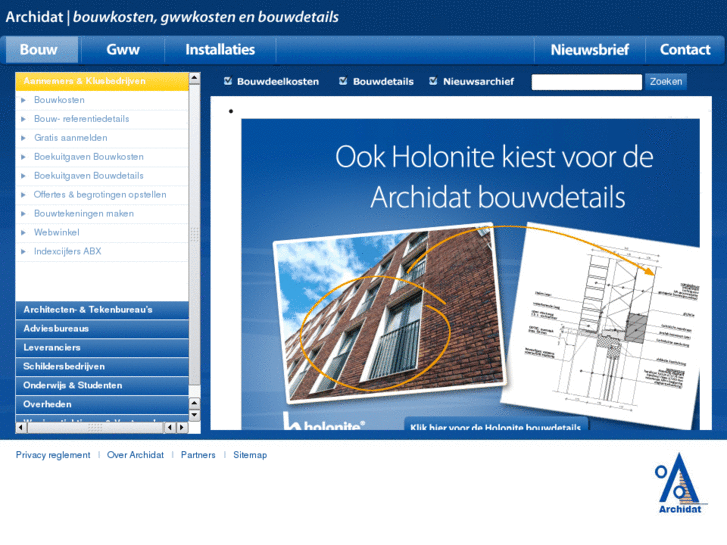This screenshot has width=727, height=545.
Task: Toggle the Bouwdetails checkbox
Action: click(343, 81)
